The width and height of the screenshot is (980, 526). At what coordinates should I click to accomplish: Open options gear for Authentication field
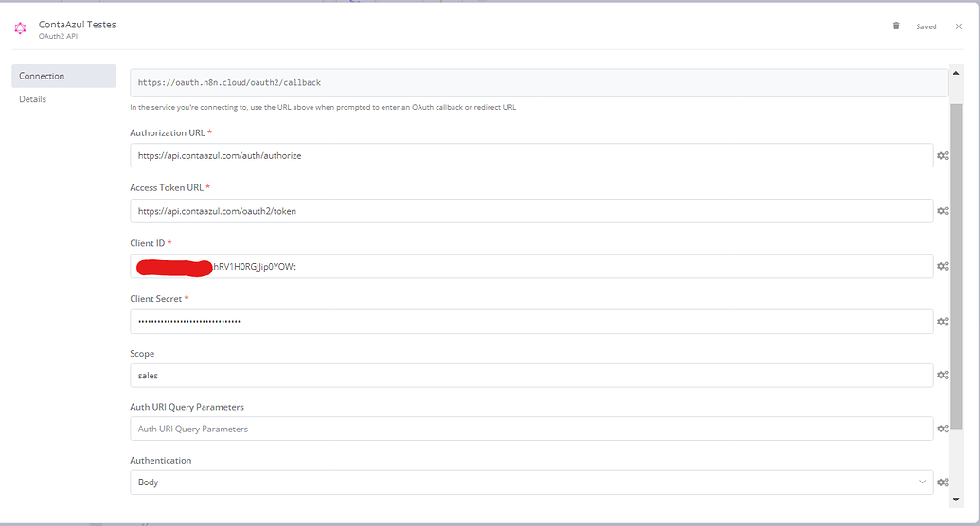point(943,482)
